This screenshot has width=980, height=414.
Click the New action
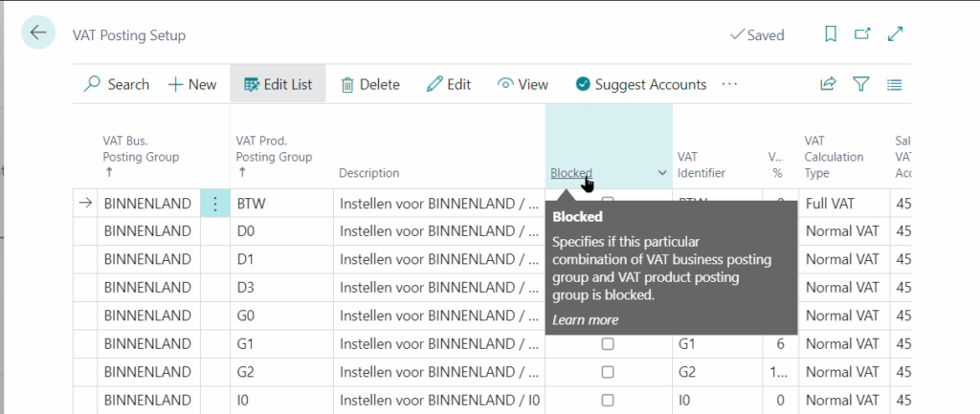[192, 84]
